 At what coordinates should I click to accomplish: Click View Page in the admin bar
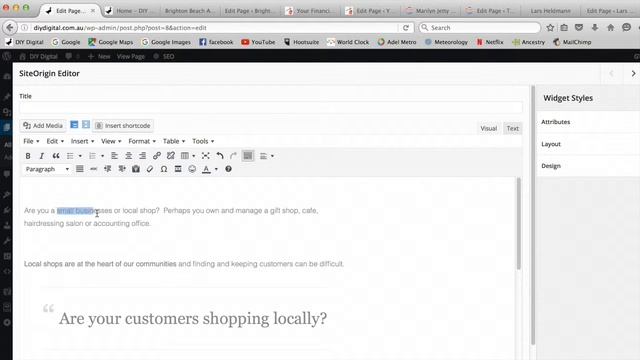tap(131, 56)
